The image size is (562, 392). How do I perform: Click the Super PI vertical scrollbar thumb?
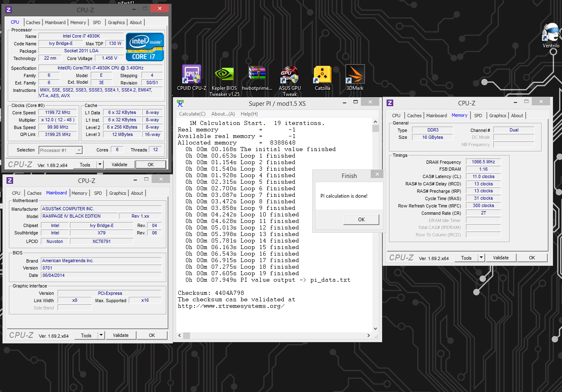point(376,129)
